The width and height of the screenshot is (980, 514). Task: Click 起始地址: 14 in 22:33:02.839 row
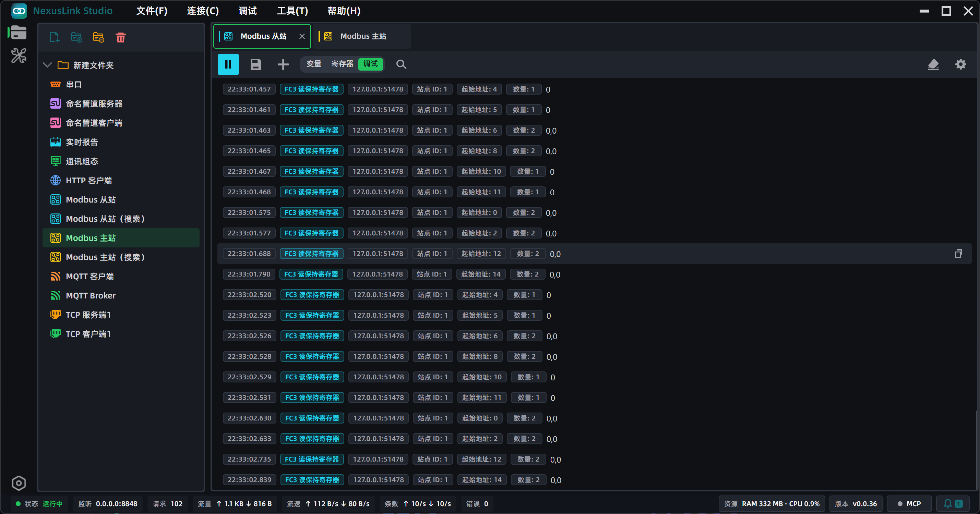(x=482, y=480)
